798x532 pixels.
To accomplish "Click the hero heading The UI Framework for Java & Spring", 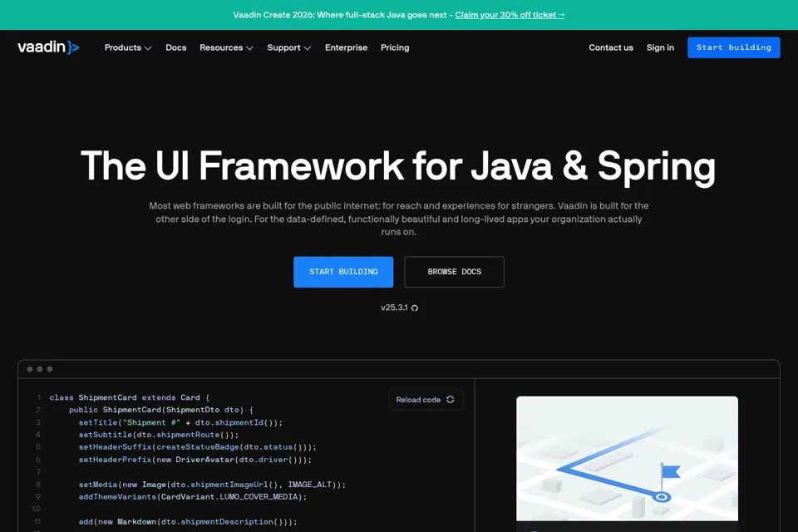I will coord(398,166).
